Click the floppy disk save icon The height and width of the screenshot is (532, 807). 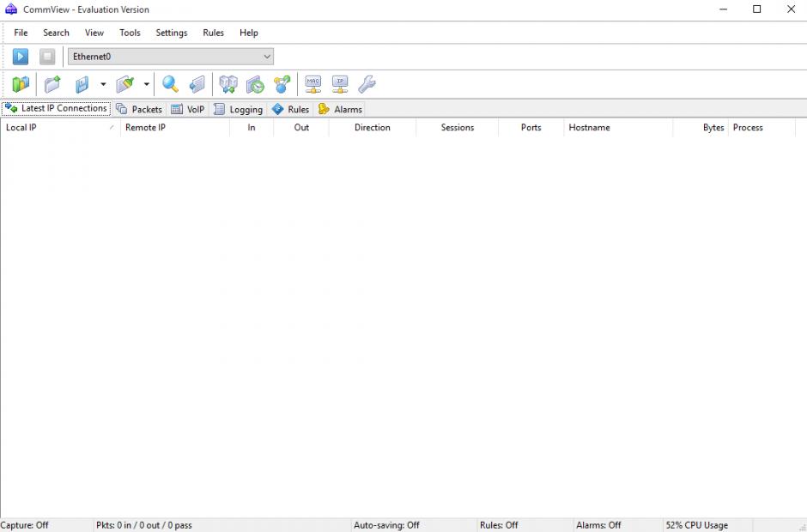click(x=82, y=84)
